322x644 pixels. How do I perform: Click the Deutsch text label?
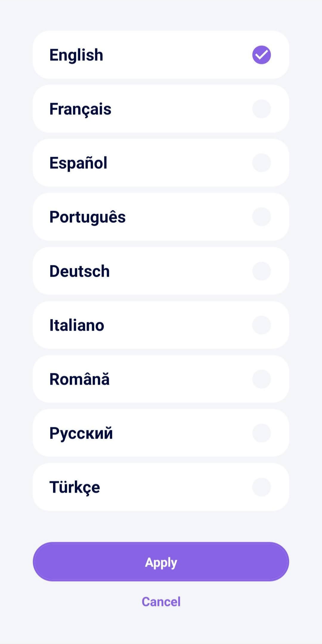click(x=80, y=271)
